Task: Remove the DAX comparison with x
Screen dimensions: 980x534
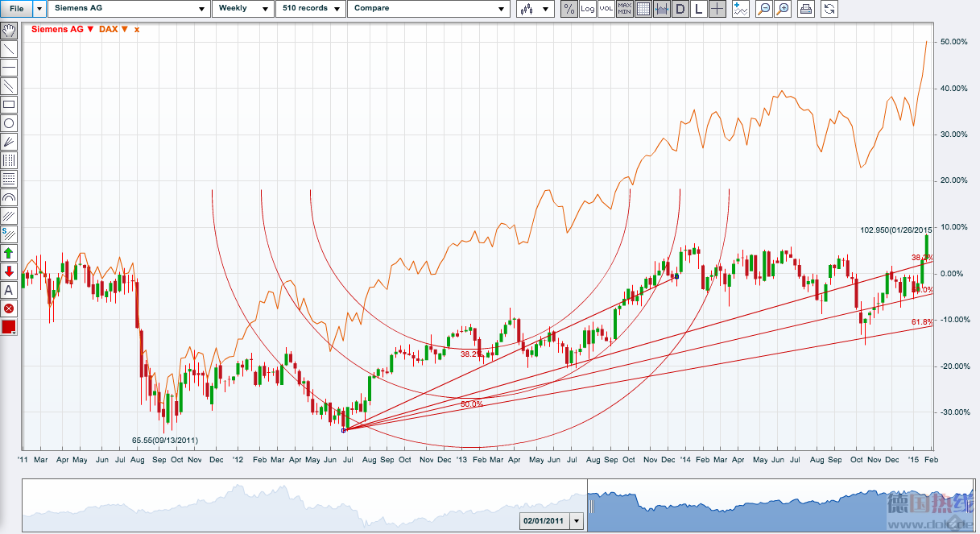Action: click(137, 30)
